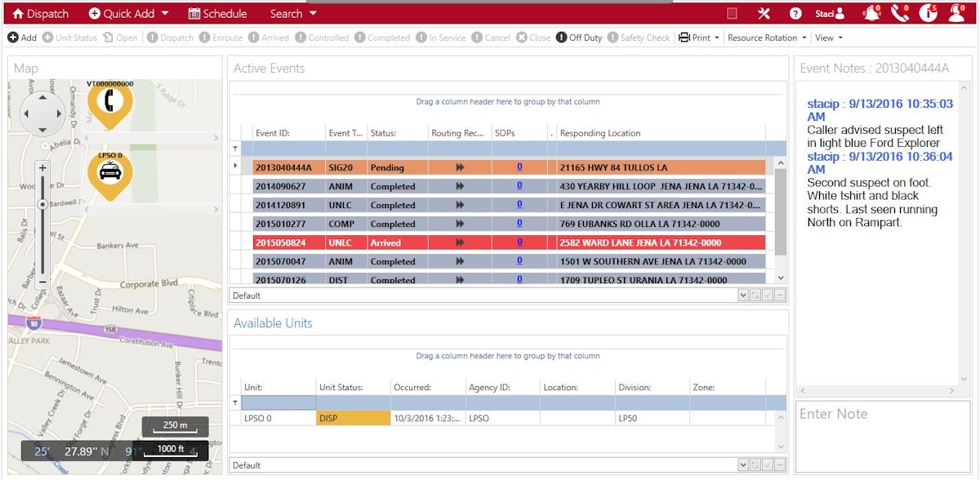Expand the View dropdown menu
The height and width of the screenshot is (480, 980).
click(x=828, y=37)
